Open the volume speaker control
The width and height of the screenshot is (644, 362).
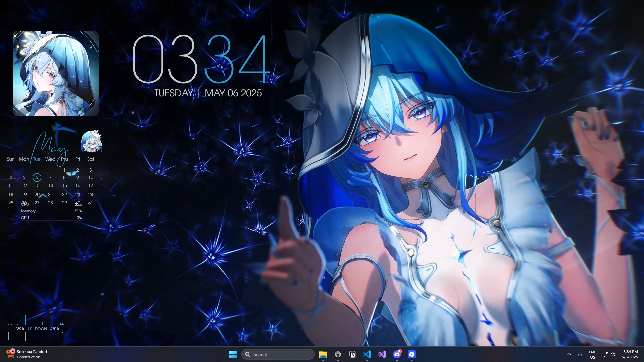pyautogui.click(x=613, y=354)
